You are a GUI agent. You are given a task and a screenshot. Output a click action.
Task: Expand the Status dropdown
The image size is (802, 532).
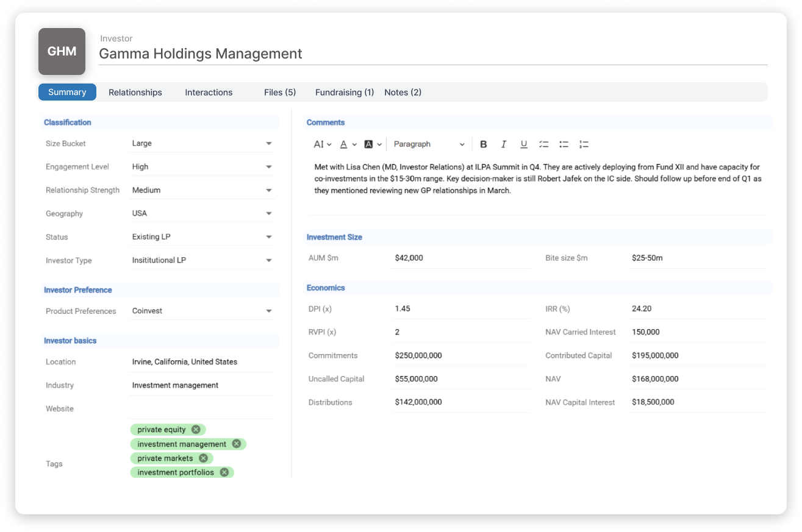coord(202,237)
